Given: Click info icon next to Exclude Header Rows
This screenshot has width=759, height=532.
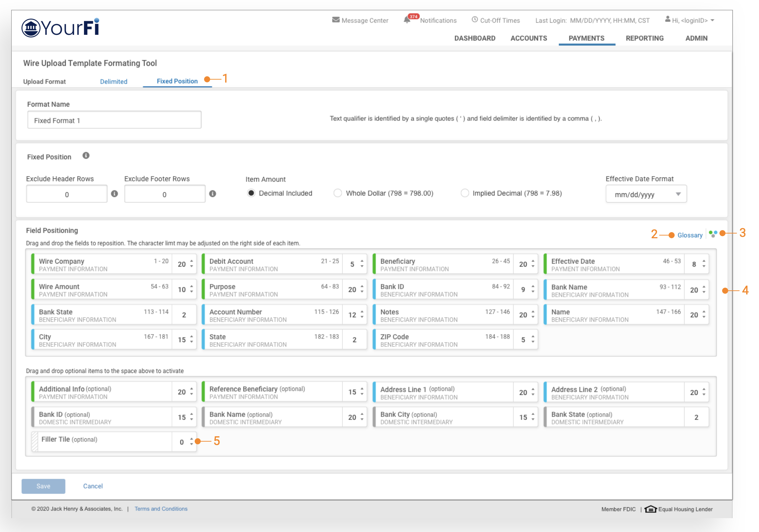Looking at the screenshot, I should click(x=114, y=194).
